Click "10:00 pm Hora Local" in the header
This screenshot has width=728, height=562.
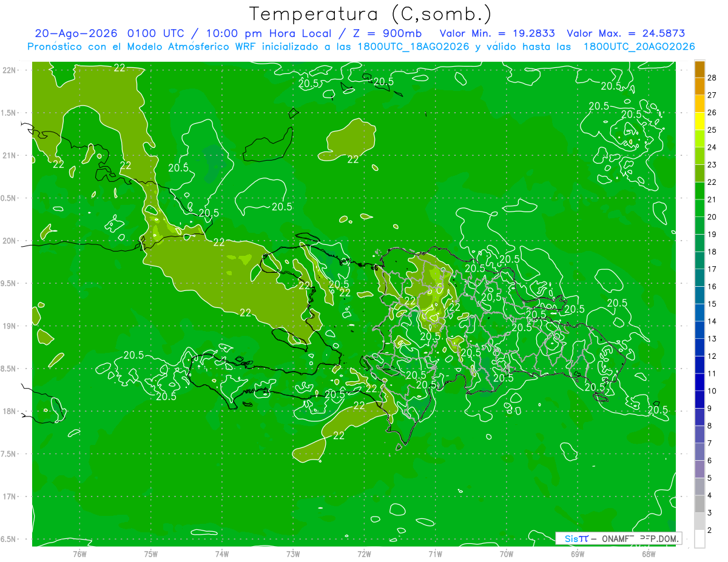point(269,33)
